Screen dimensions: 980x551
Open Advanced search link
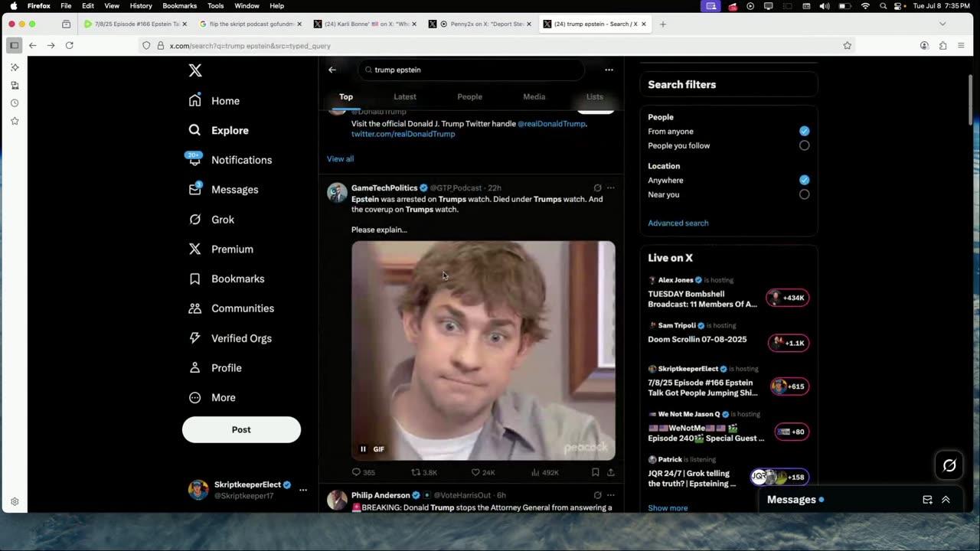(678, 223)
